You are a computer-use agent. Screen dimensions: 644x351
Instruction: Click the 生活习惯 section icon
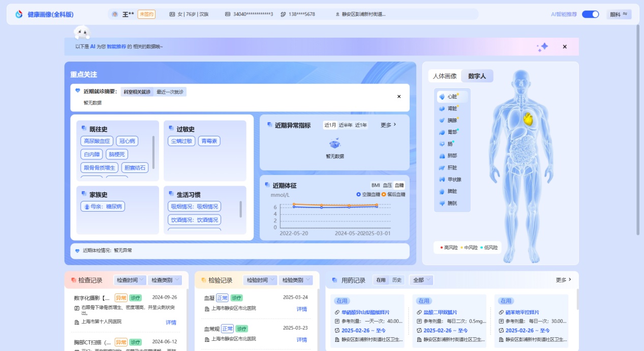[x=171, y=194]
